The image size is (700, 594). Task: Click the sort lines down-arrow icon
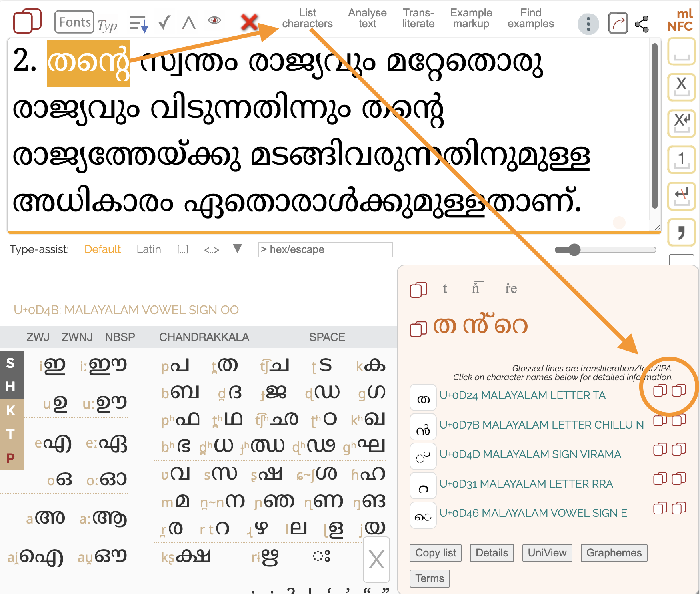coord(139,24)
